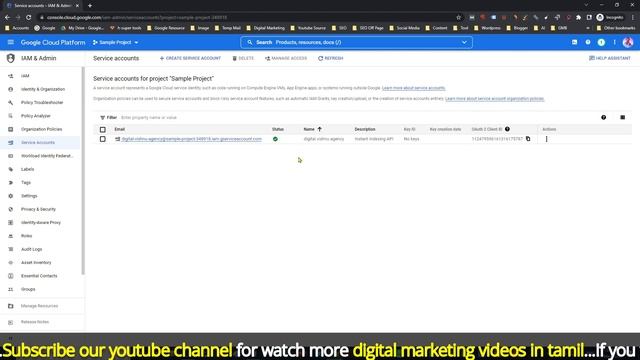Open the column display options icon

pyautogui.click(x=622, y=118)
